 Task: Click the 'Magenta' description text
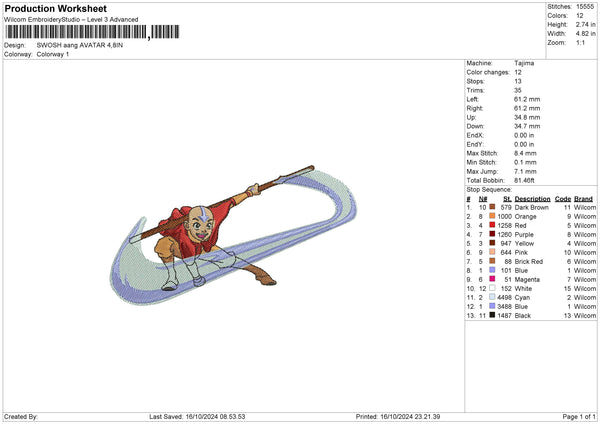coord(527,279)
